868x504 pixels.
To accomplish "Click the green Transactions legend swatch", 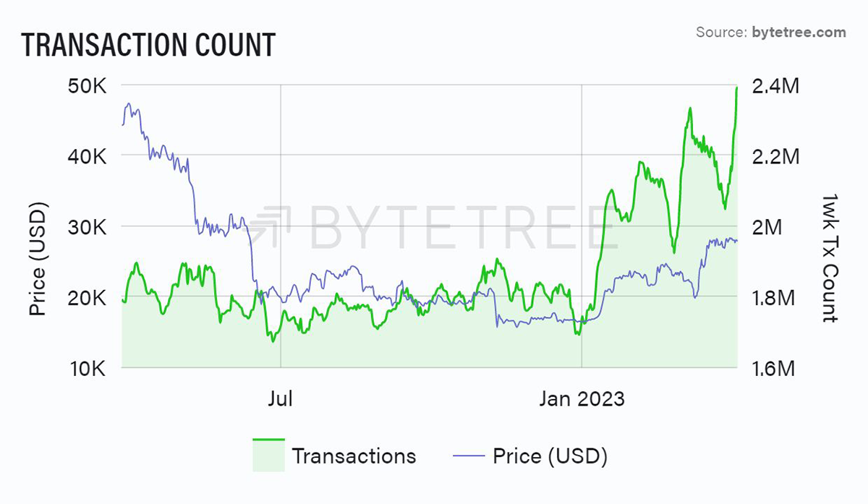I will pos(268,456).
